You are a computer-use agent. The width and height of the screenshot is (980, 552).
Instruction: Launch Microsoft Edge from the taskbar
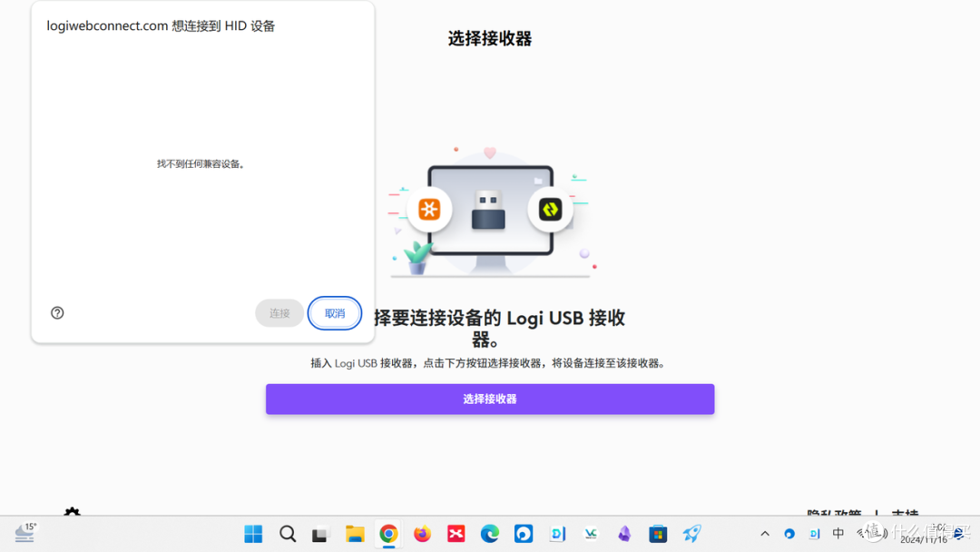(490, 534)
